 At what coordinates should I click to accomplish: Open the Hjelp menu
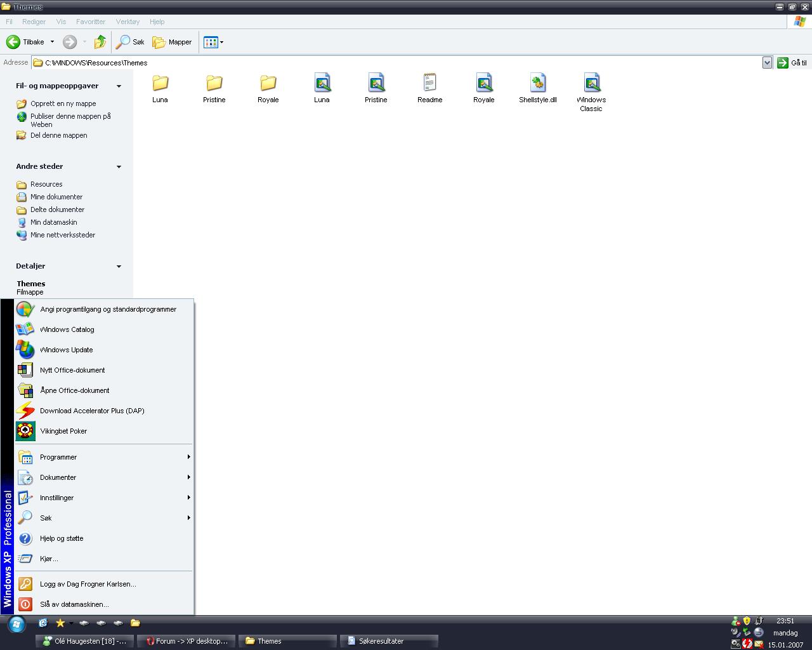[x=157, y=22]
